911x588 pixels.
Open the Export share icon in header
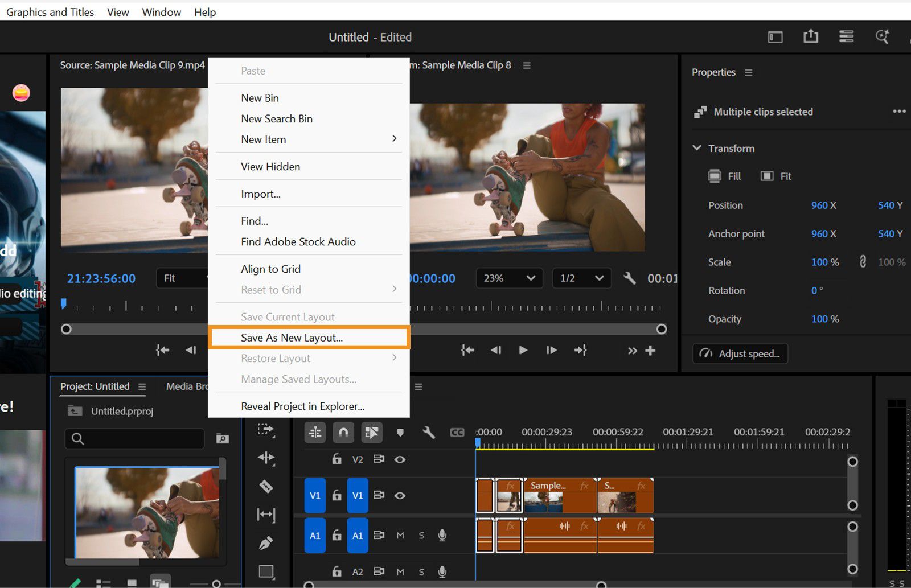[811, 37]
